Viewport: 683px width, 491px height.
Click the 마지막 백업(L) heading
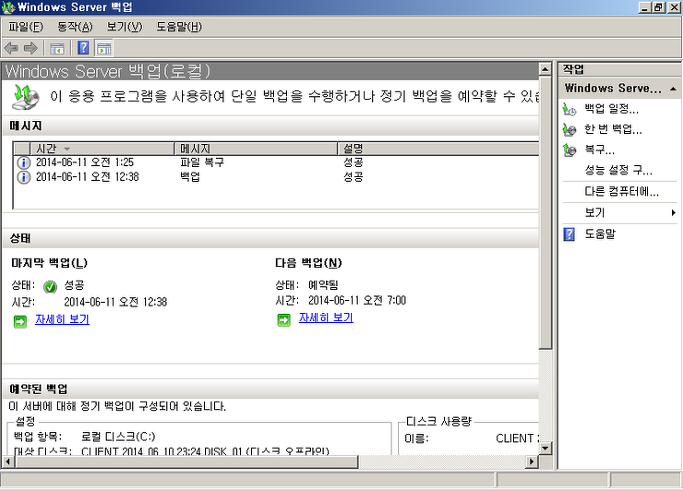50,263
